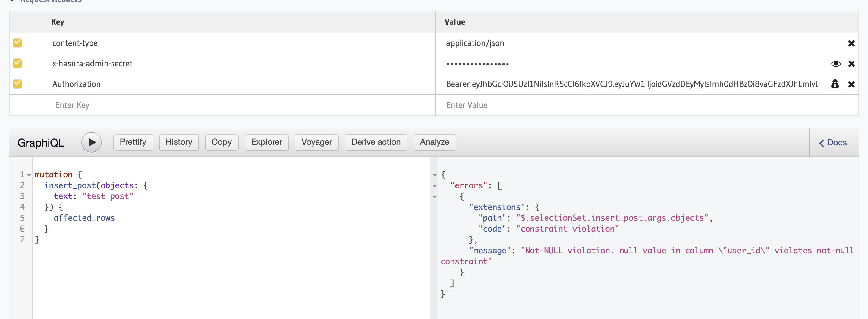The height and width of the screenshot is (319, 868).
Task: Open the Docs sidebar
Action: (x=833, y=143)
